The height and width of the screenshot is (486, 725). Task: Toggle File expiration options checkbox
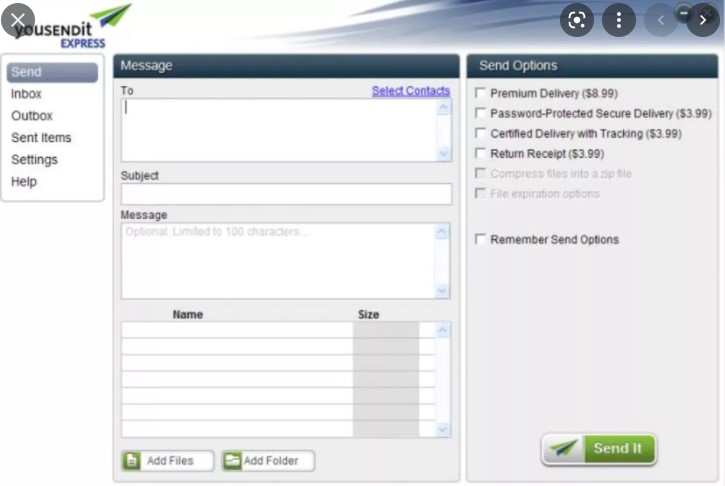point(480,193)
